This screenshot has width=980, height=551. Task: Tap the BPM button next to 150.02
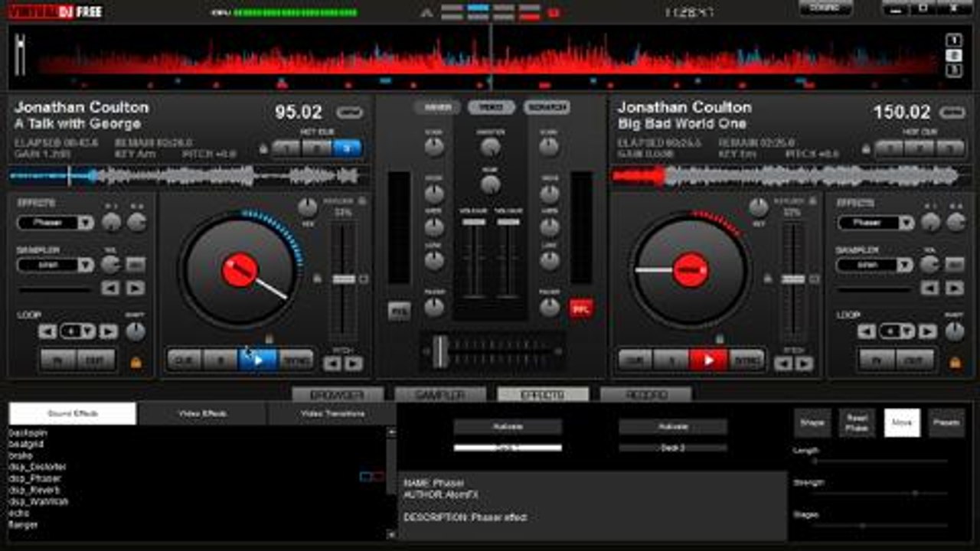point(952,113)
